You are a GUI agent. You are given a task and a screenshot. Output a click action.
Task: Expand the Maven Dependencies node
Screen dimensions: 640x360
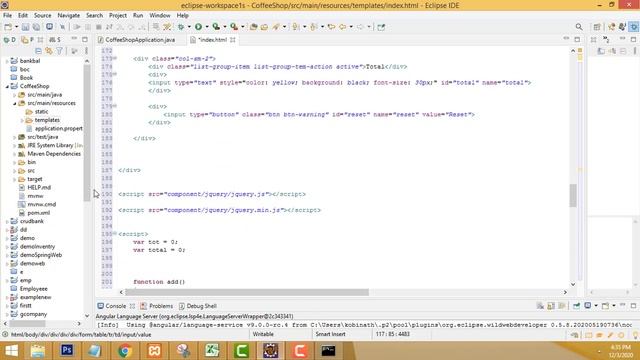[14, 154]
